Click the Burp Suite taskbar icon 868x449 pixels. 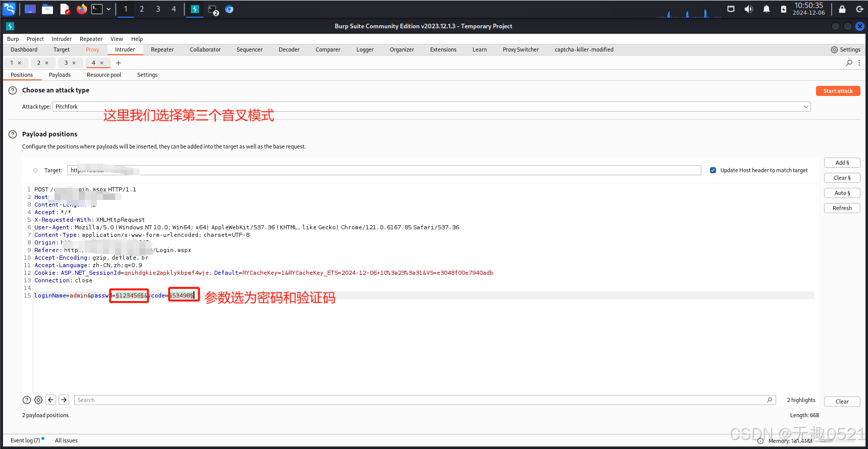pyautogui.click(x=195, y=9)
